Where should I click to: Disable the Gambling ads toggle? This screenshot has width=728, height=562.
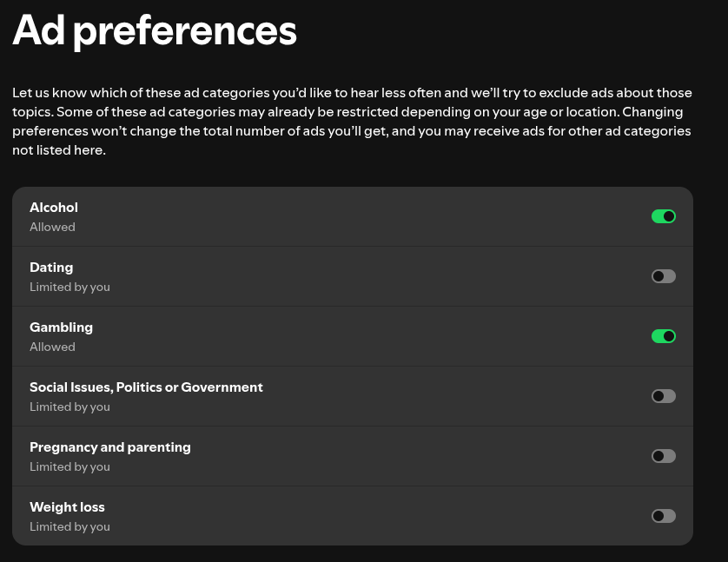(x=664, y=336)
